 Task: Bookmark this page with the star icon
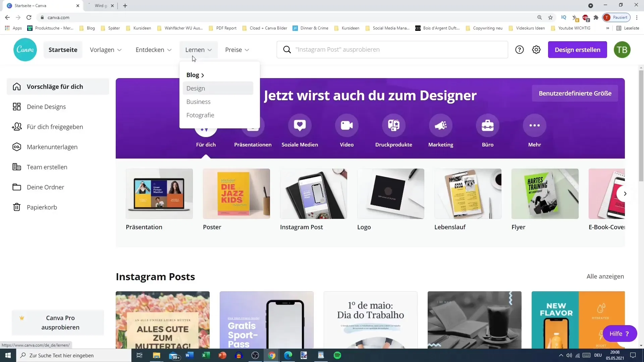click(x=550, y=17)
